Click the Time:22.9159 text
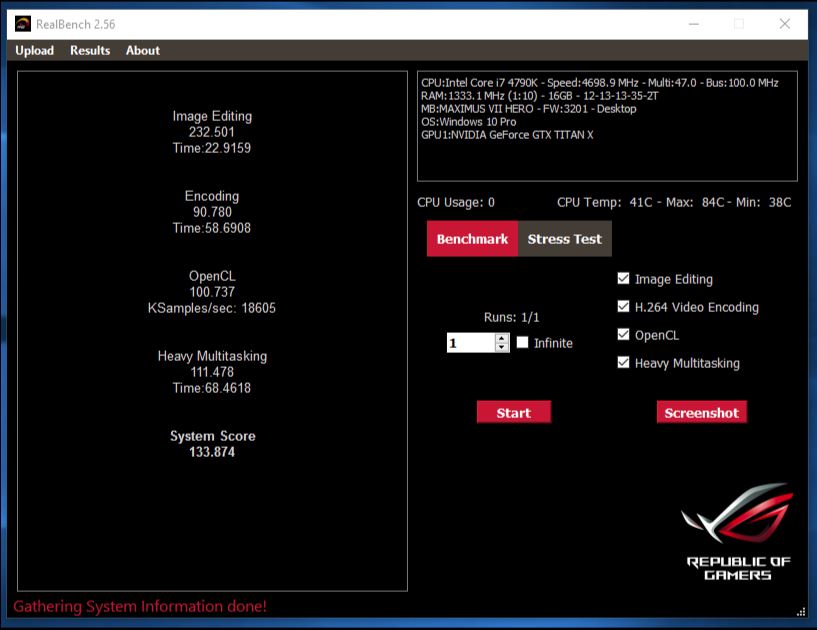This screenshot has height=630, width=817. (x=212, y=148)
